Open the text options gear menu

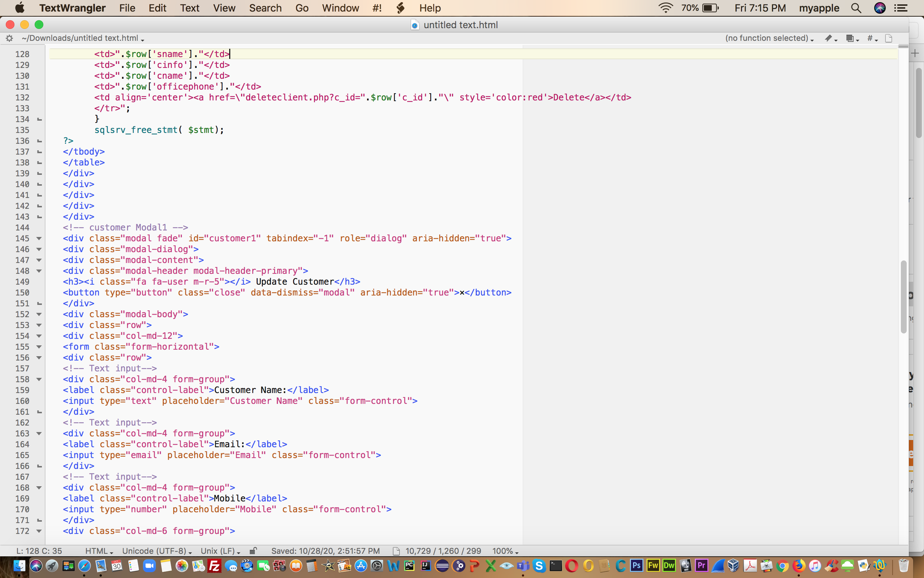pos(9,38)
